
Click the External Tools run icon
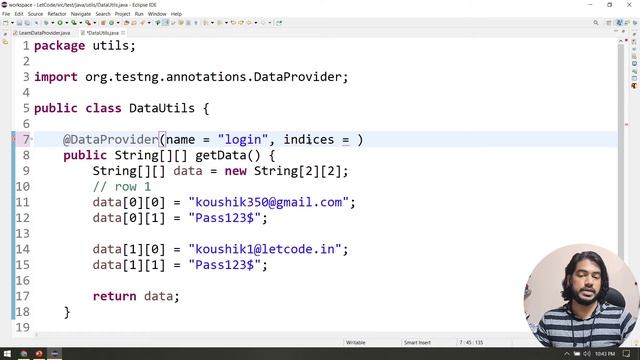[x=88, y=23]
